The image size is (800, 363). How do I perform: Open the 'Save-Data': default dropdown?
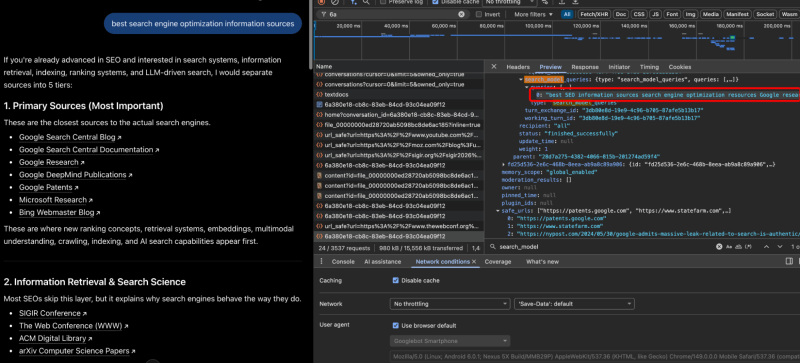(x=574, y=304)
